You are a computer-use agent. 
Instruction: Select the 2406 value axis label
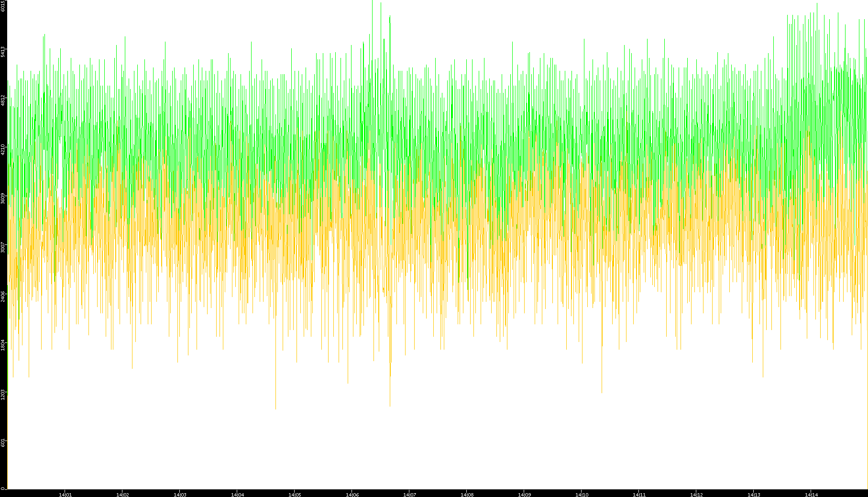[3, 296]
